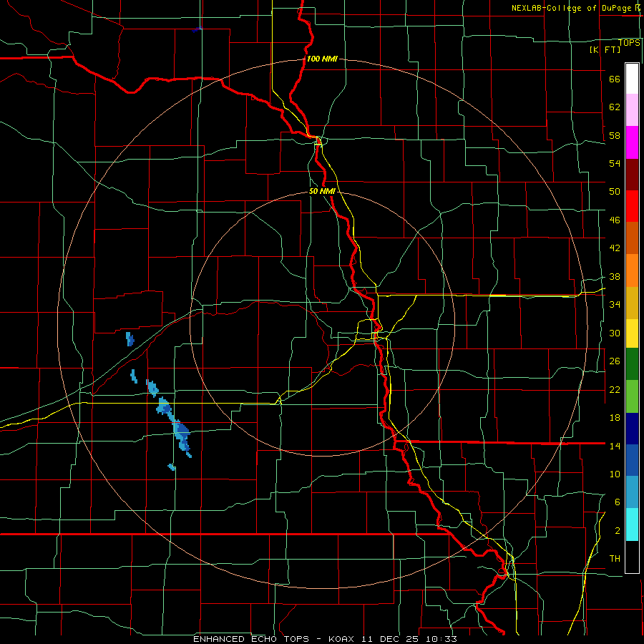The image size is (644, 644).
Task: Click the dark green legend swatch
Action: 632,364
